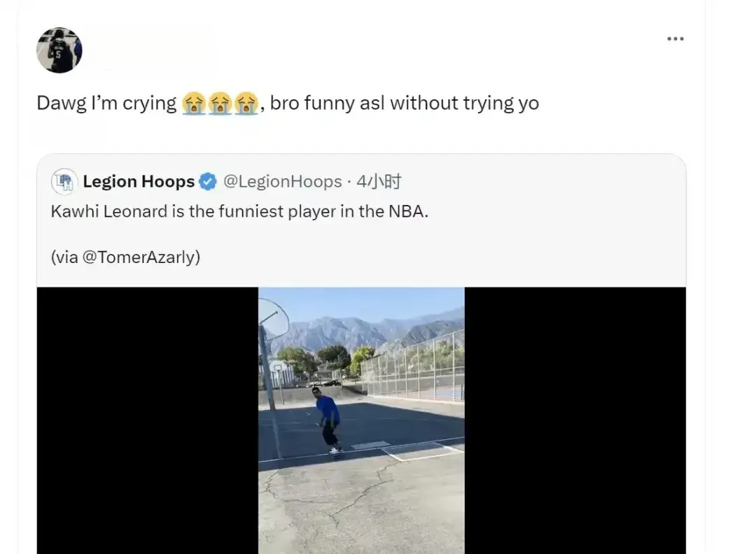Click the basketball hoop backboard in video
Viewport: 756px width, 554px height.
pyautogui.click(x=274, y=318)
